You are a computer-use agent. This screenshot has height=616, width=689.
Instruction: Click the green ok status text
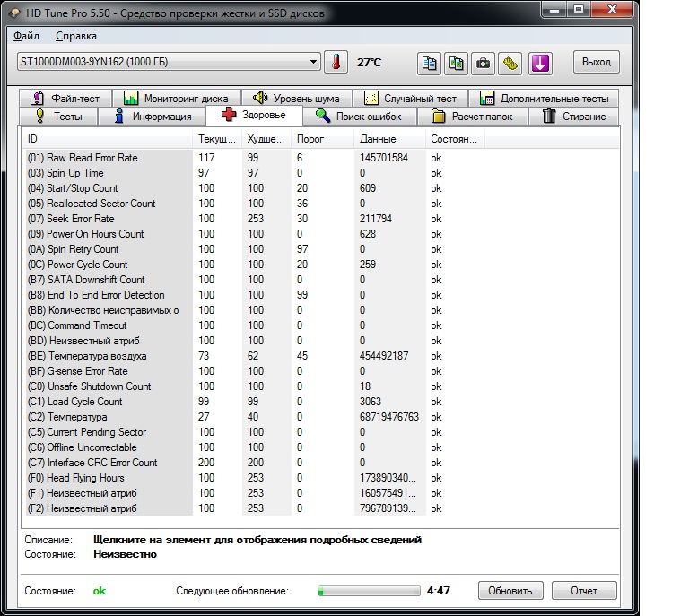100,591
